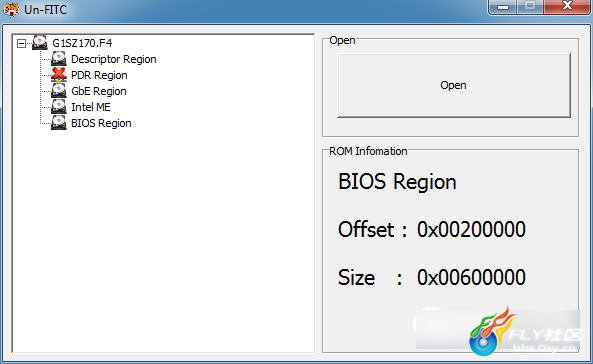Click the BIOS Region heading in ROM Infomation

397,182
